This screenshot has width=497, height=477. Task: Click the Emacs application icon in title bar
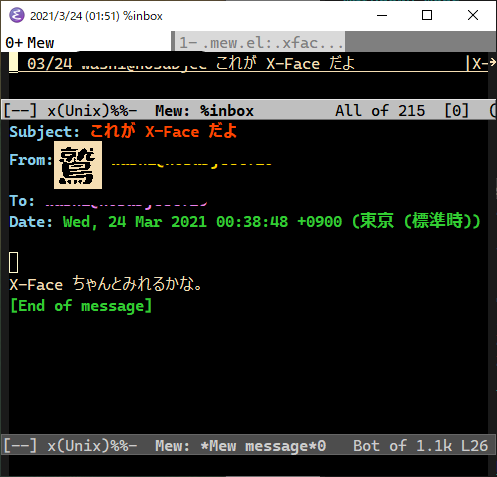tap(17, 15)
